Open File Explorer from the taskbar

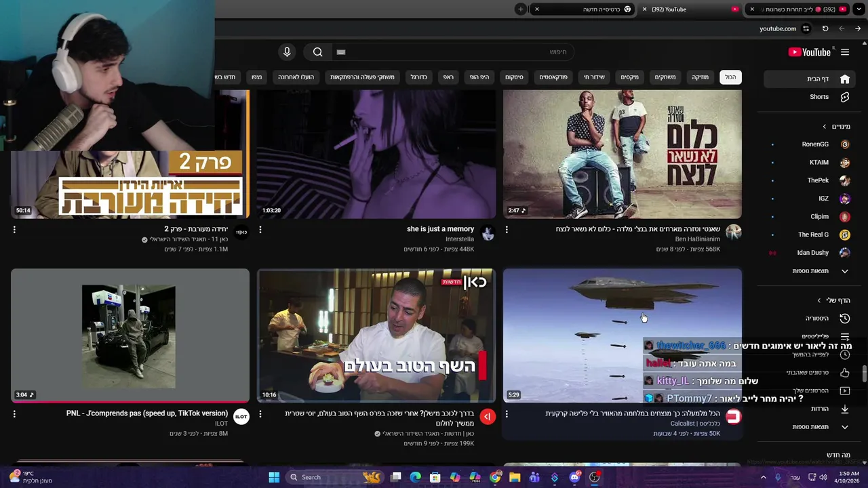pos(515,477)
